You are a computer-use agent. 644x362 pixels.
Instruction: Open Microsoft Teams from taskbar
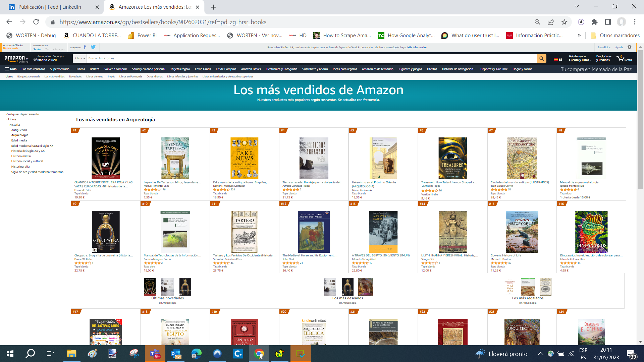pyautogui.click(x=155, y=354)
